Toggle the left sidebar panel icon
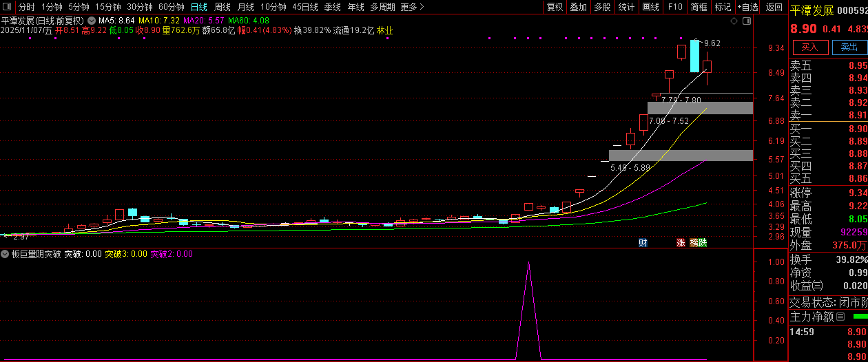The image size is (868, 362). click(6, 7)
